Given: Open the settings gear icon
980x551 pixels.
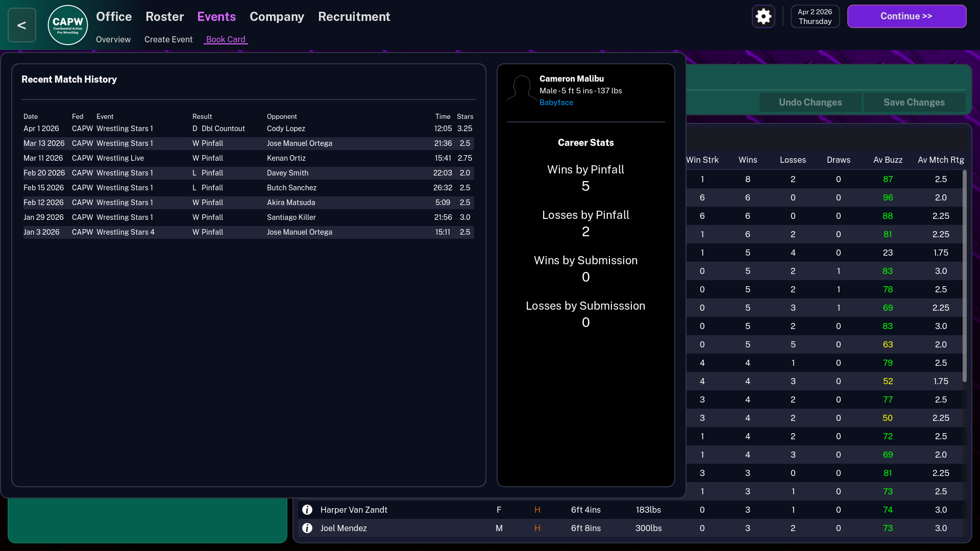Looking at the screenshot, I should click(764, 16).
